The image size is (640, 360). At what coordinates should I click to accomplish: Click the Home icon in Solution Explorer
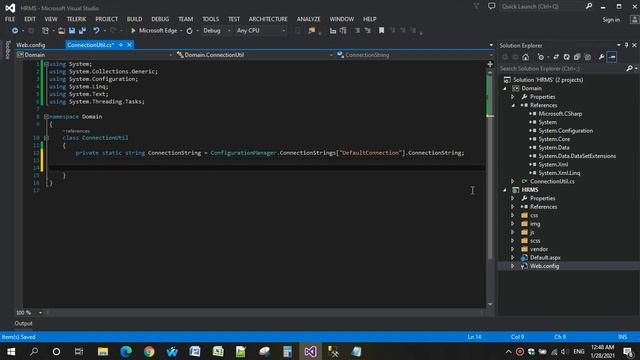point(526,57)
